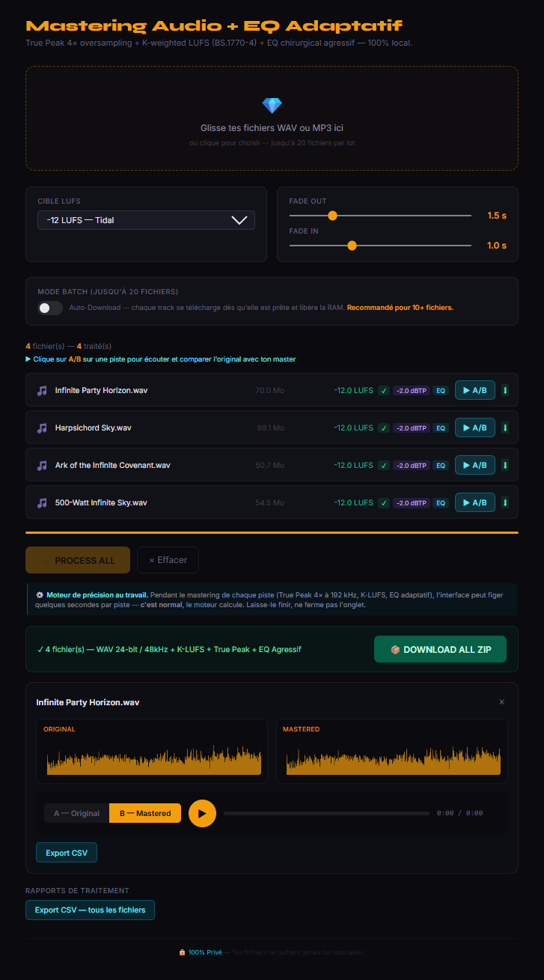The height and width of the screenshot is (980, 544).
Task: Click the file drop zone to choose WAV or MP3
Action: [x=272, y=118]
